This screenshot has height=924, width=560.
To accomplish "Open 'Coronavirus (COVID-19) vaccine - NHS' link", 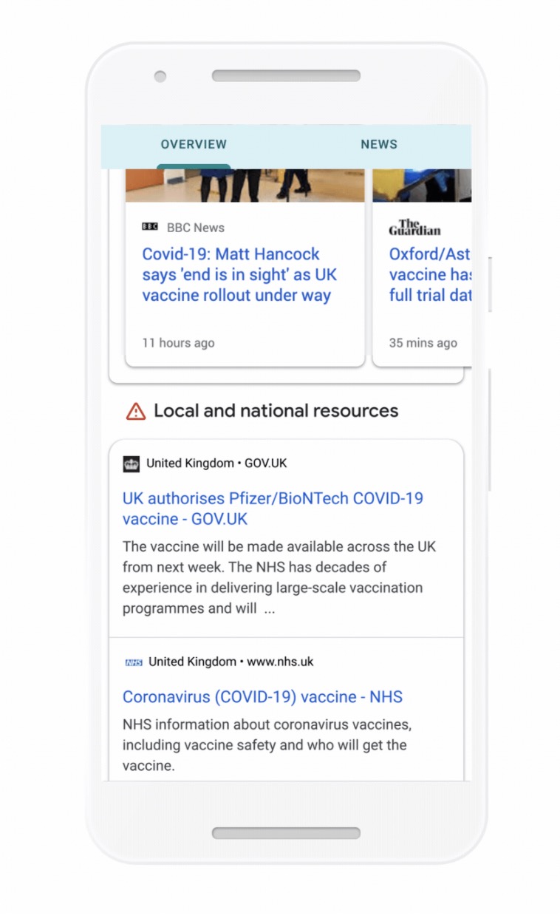I will pyautogui.click(x=262, y=697).
